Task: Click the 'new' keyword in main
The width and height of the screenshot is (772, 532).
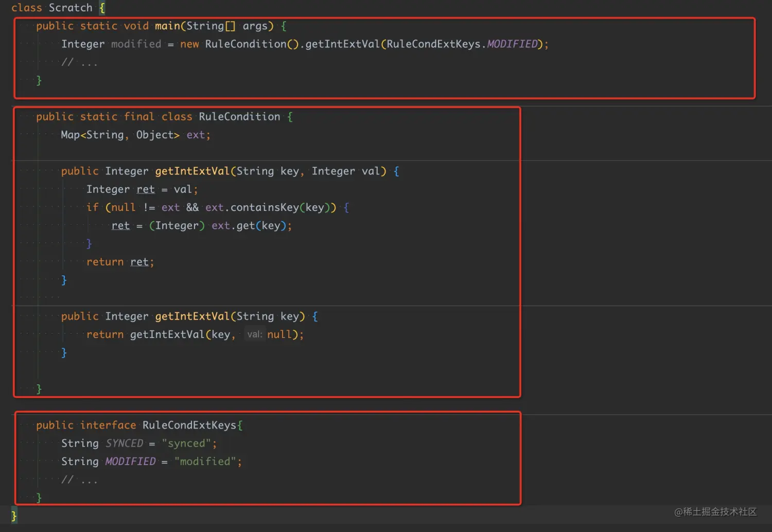Action: (189, 44)
